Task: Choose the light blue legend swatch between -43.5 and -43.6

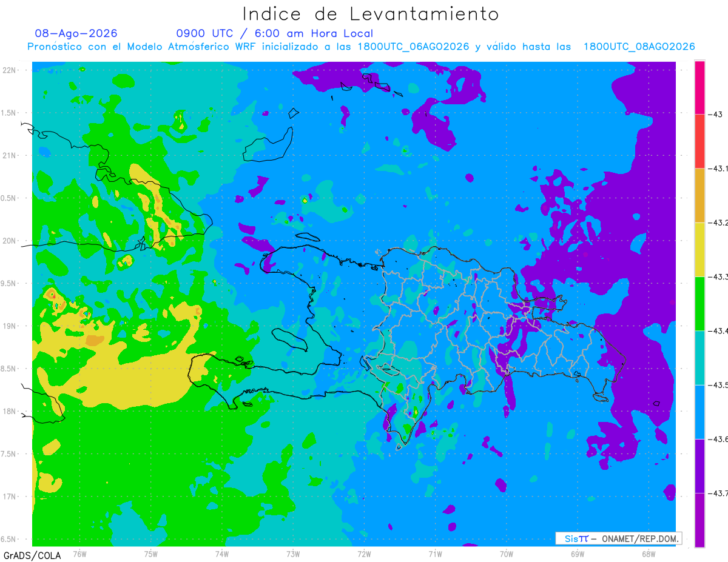Action: click(x=699, y=412)
